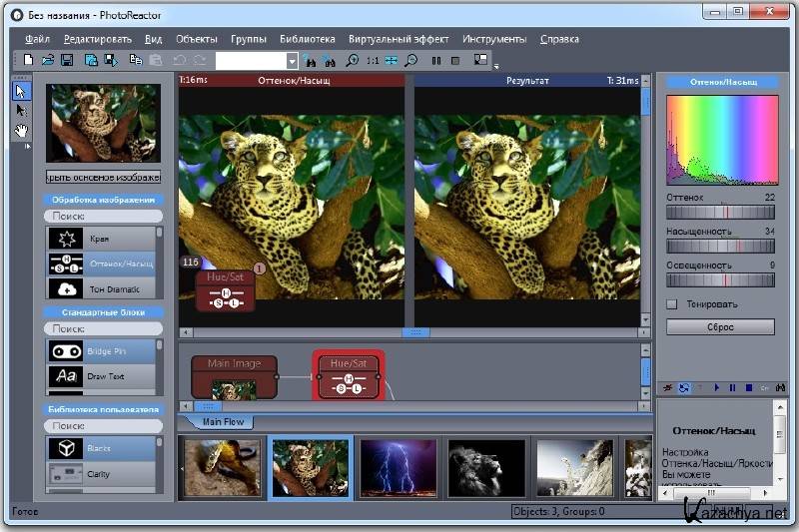Enable the Тонировать checkbox
The width and height of the screenshot is (799, 532).
tap(672, 304)
